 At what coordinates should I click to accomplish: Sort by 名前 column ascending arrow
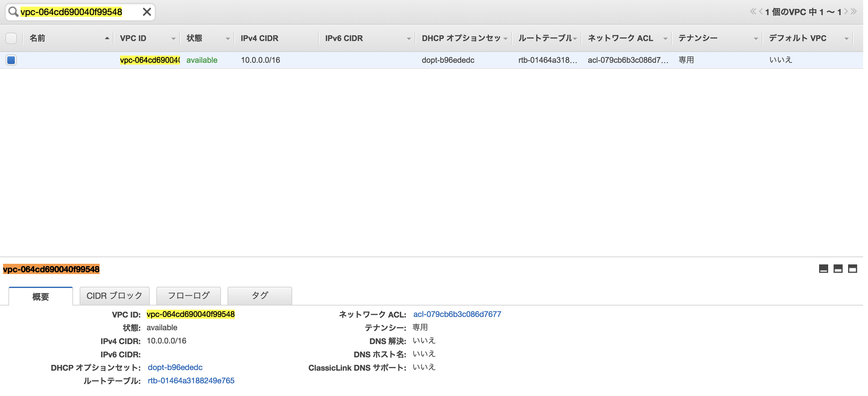click(107, 38)
